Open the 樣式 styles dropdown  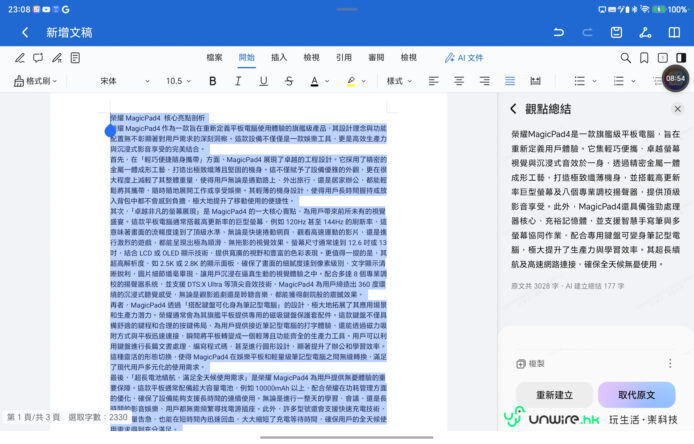pos(399,81)
